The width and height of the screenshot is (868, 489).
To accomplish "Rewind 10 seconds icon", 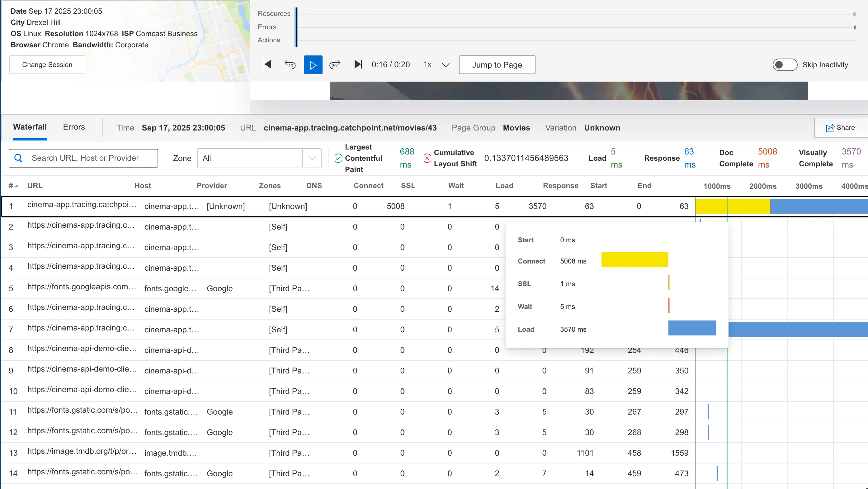I will [290, 64].
